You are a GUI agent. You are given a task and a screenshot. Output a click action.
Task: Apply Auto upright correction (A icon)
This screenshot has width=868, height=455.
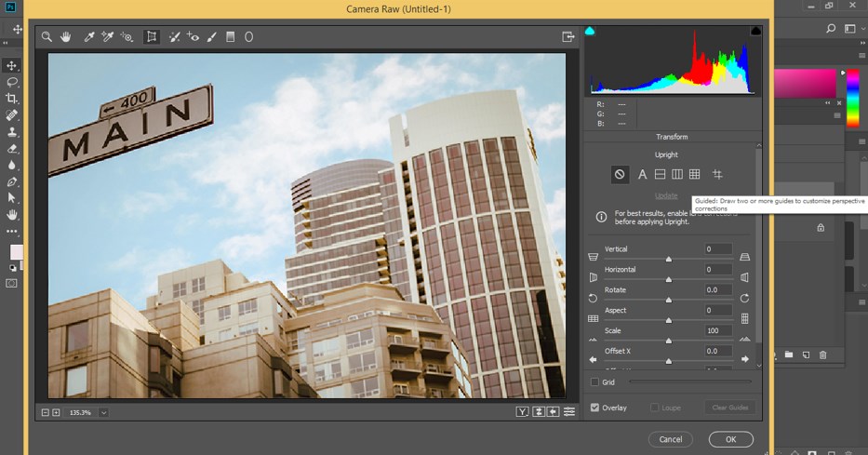642,174
